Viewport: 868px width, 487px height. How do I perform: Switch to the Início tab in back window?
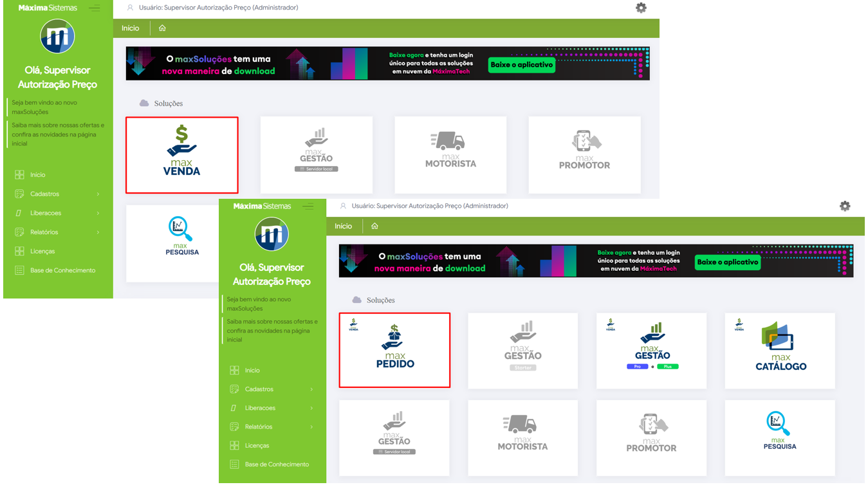tap(131, 28)
